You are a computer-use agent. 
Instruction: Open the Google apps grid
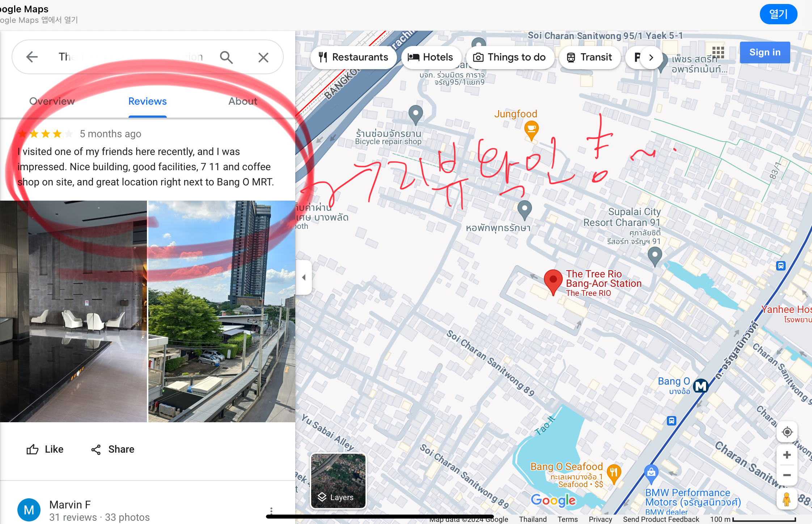coord(718,53)
